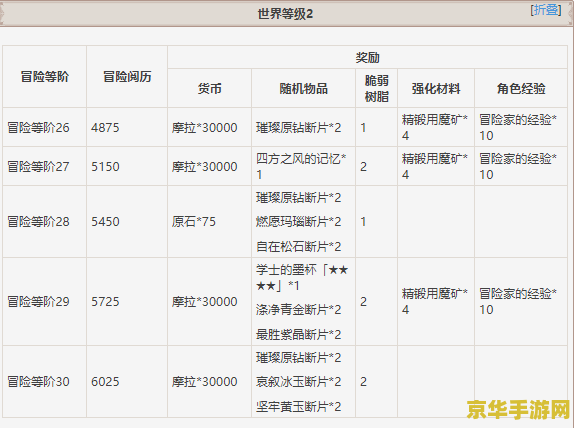Click 璀璨原钻断片*2 in the 冒险等阶26 row
Image resolution: width=576 pixels, height=428 pixels.
click(x=298, y=127)
